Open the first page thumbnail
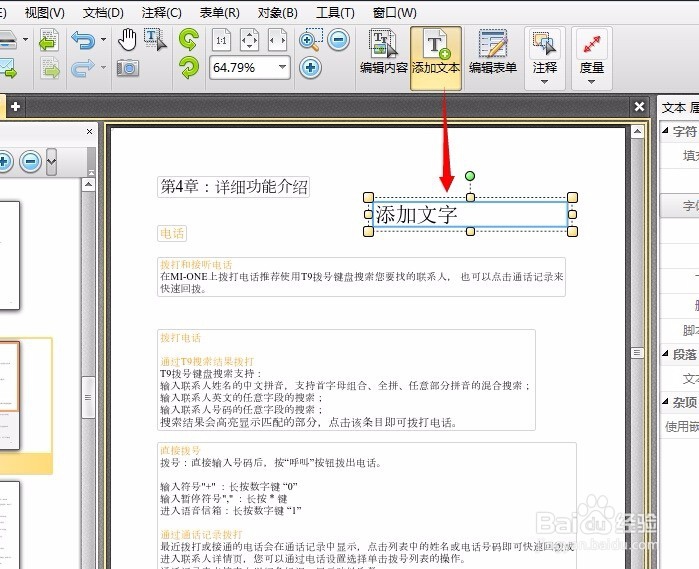This screenshot has height=569, width=699. 9,255
